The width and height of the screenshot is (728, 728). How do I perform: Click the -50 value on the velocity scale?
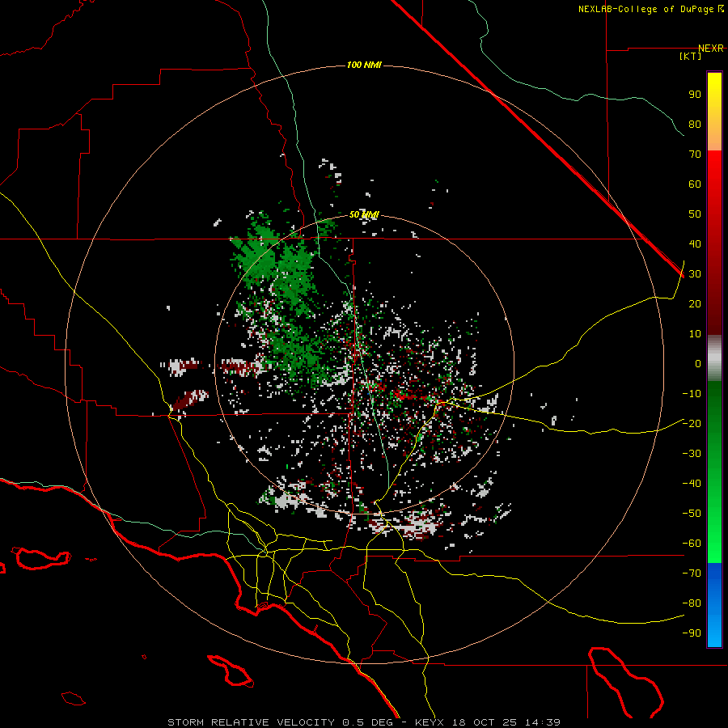[x=692, y=514]
